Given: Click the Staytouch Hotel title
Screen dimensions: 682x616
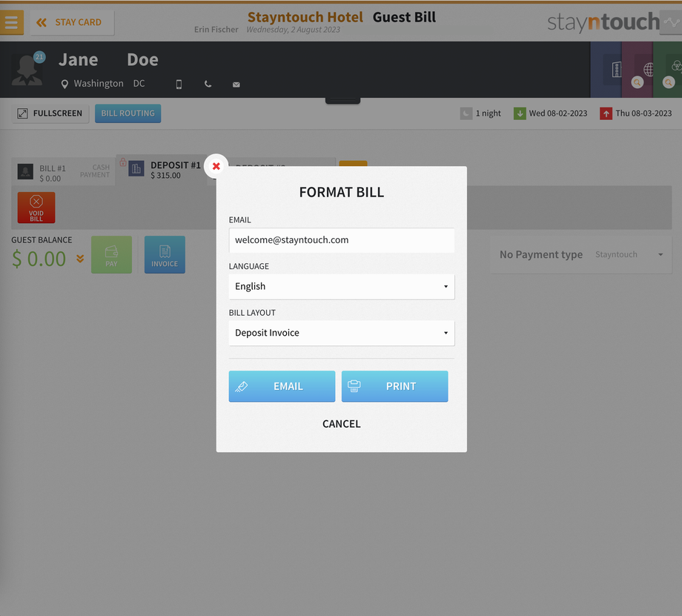Looking at the screenshot, I should 305,17.
